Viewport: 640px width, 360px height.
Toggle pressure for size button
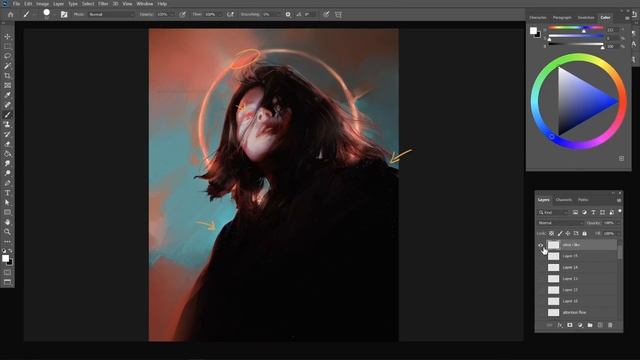[x=326, y=15]
